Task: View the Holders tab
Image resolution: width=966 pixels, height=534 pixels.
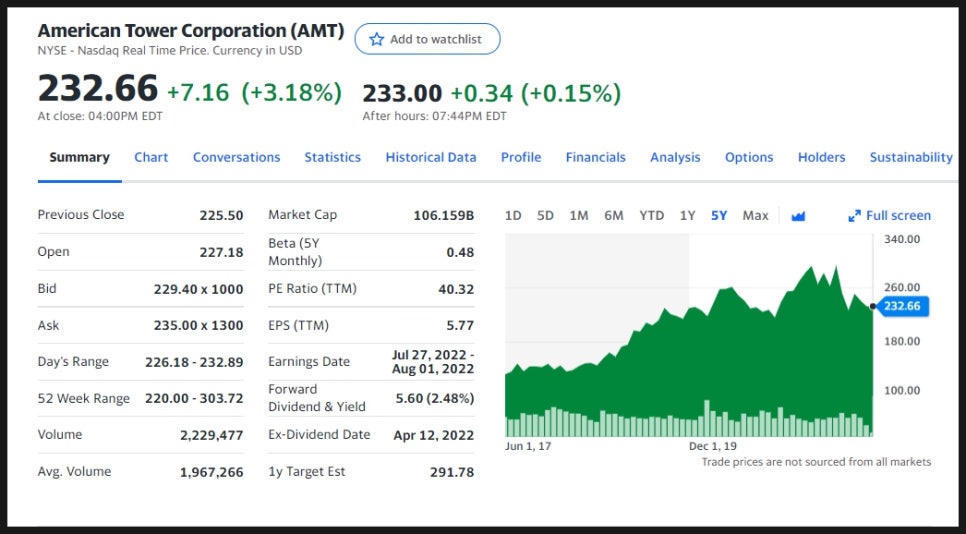Action: pos(821,158)
